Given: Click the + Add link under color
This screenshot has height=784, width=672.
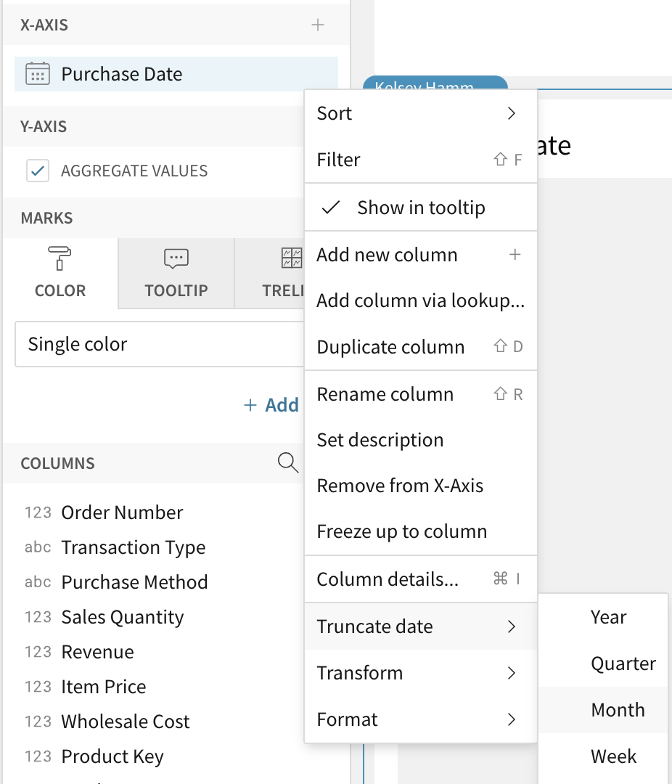Looking at the screenshot, I should point(271,405).
